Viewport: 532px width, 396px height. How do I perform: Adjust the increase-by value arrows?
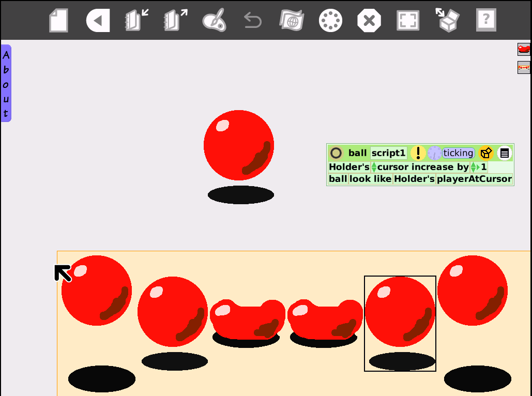pos(475,167)
